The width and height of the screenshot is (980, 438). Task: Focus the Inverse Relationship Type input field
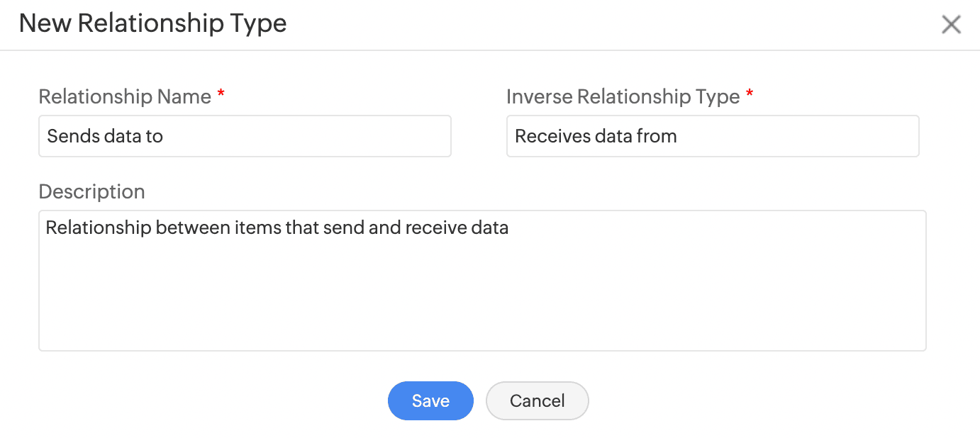pyautogui.click(x=713, y=136)
